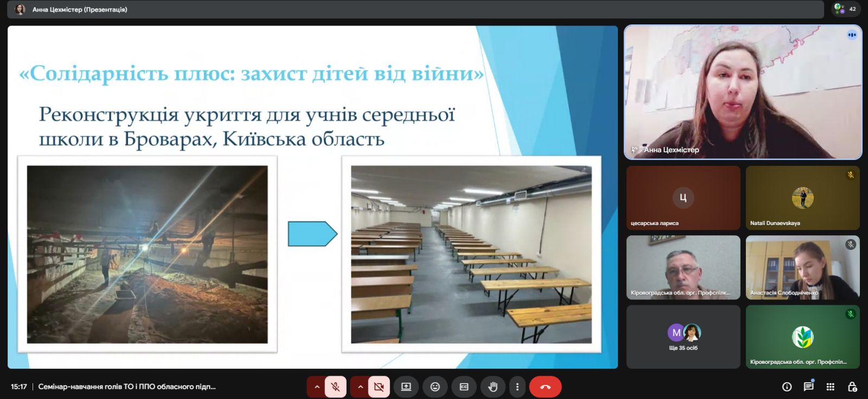Open the chat panel
The width and height of the screenshot is (868, 399).
tap(808, 387)
